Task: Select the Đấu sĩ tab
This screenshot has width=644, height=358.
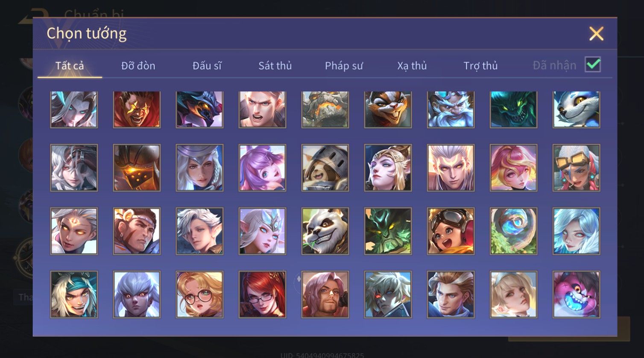Action: [207, 66]
